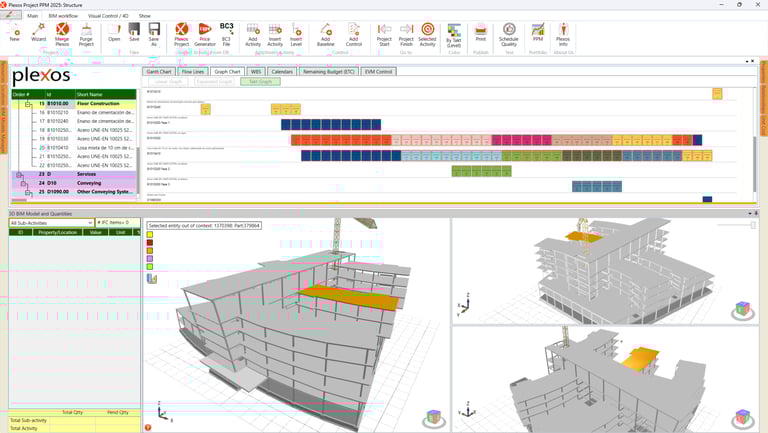The image size is (768, 433).
Task: Open the EVM Control tab
Action: 379,72
